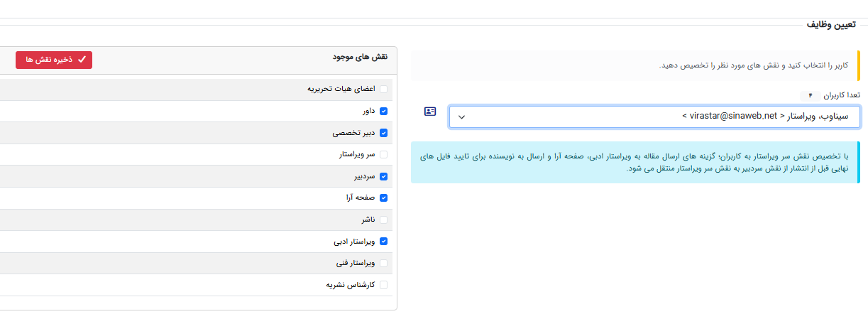Screen dimensions: 868x319
Task: Click the user profile card icon
Action: pyautogui.click(x=430, y=112)
